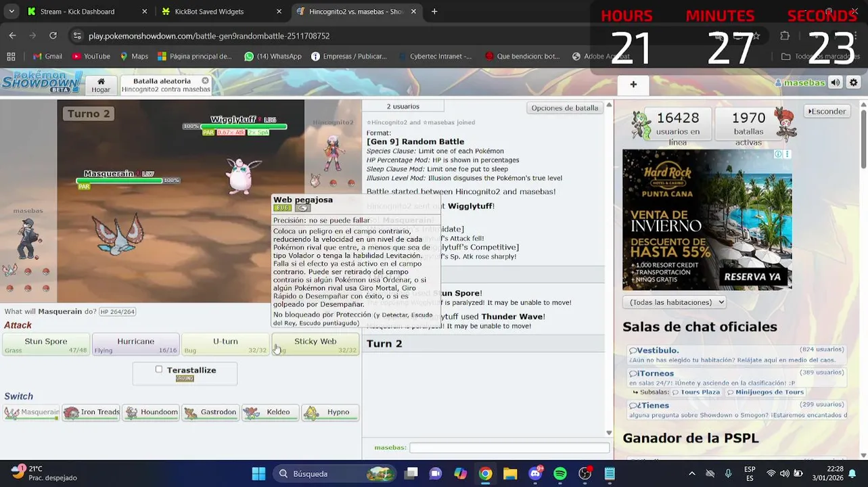Open the Chrome apps grid icon
This screenshot has width=868, height=487.
point(11,56)
